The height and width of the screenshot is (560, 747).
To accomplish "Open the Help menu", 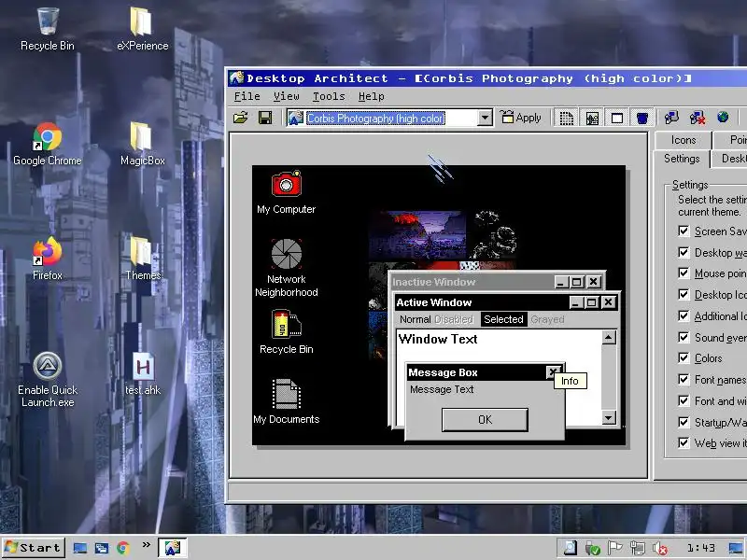I will pos(371,96).
